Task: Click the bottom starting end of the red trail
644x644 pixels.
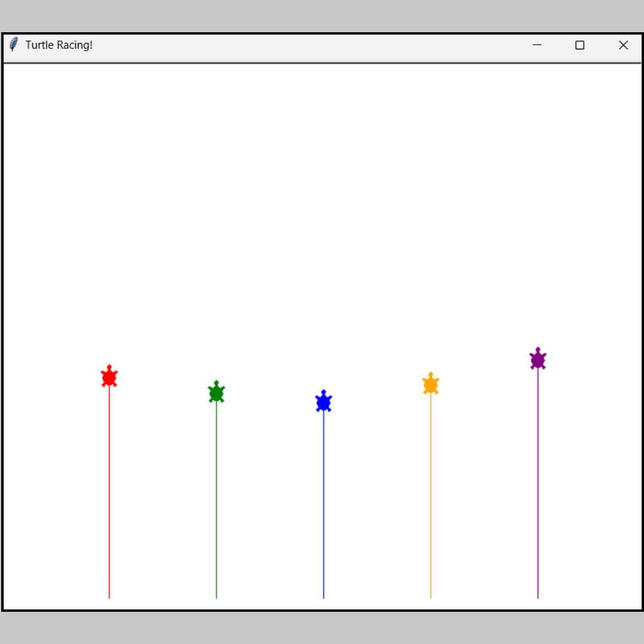Action: (109, 596)
